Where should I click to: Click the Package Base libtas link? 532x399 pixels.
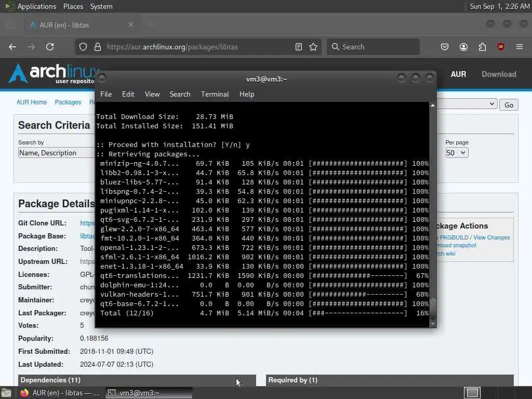(87, 236)
